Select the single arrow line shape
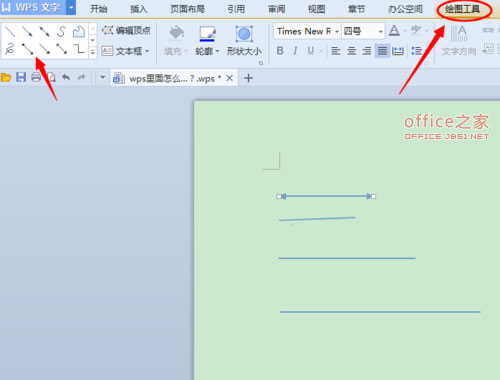 [x=27, y=32]
